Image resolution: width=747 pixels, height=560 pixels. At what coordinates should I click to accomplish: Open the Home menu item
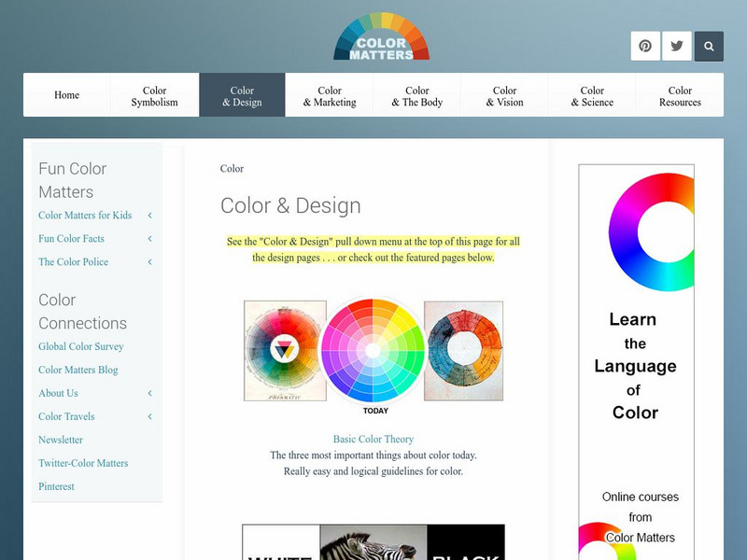[67, 95]
